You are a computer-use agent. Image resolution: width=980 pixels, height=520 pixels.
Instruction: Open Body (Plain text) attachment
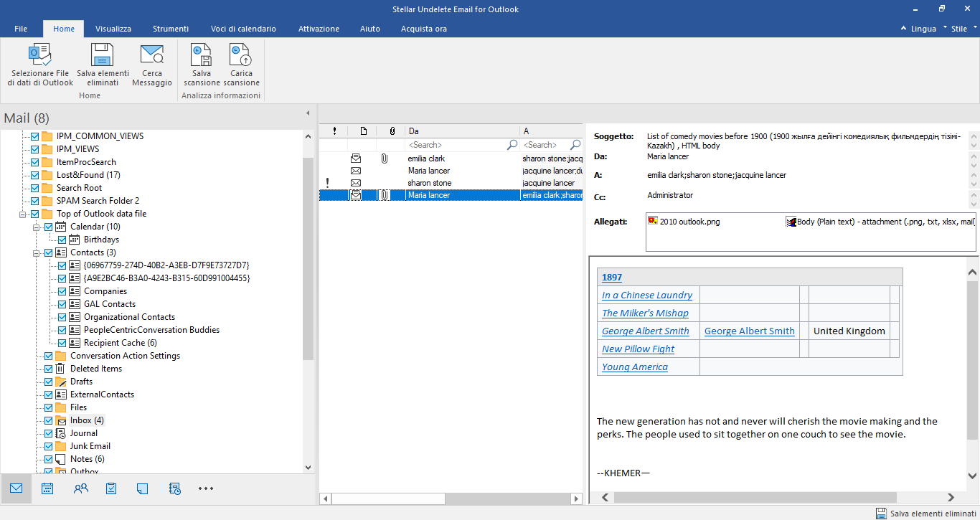tap(880, 222)
